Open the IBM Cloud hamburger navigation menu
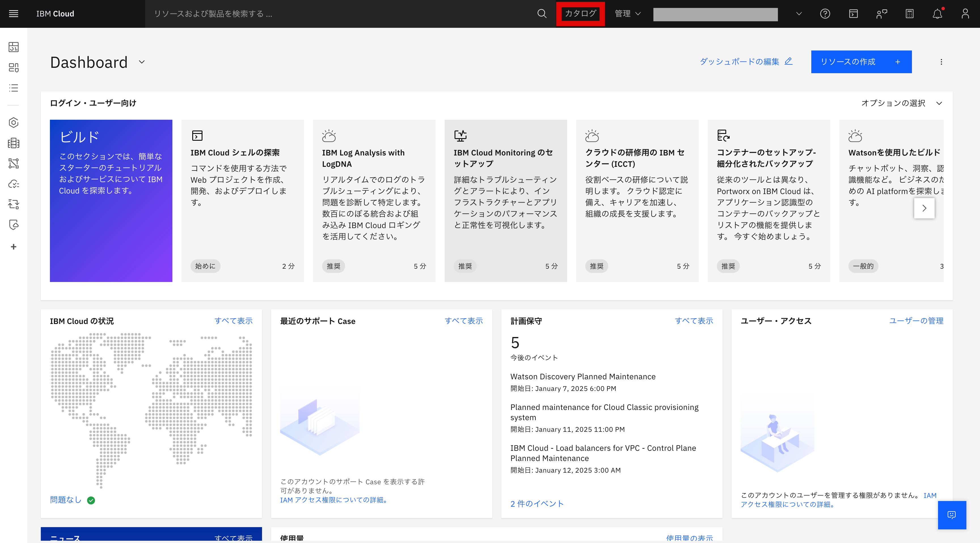980x543 pixels. (x=13, y=14)
